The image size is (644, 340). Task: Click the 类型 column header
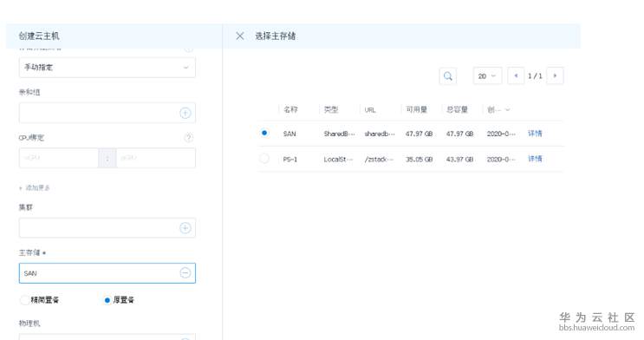(330, 109)
